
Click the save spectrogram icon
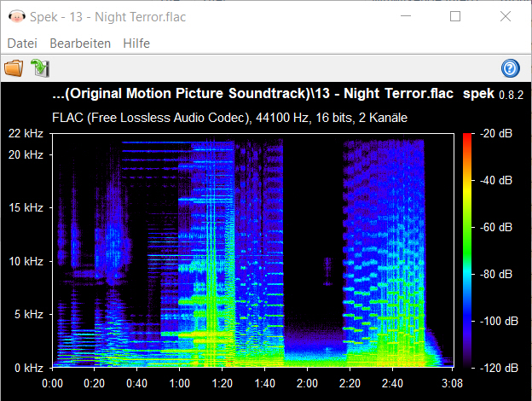40,68
